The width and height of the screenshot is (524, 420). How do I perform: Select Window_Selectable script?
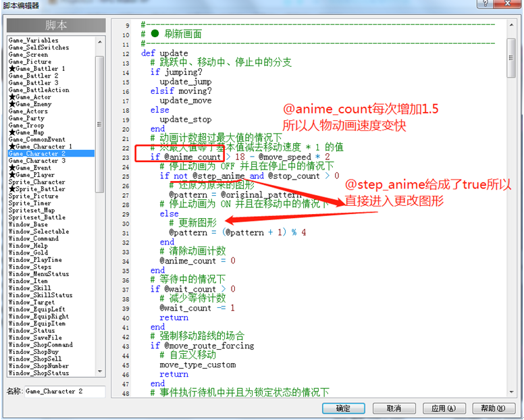click(38, 231)
